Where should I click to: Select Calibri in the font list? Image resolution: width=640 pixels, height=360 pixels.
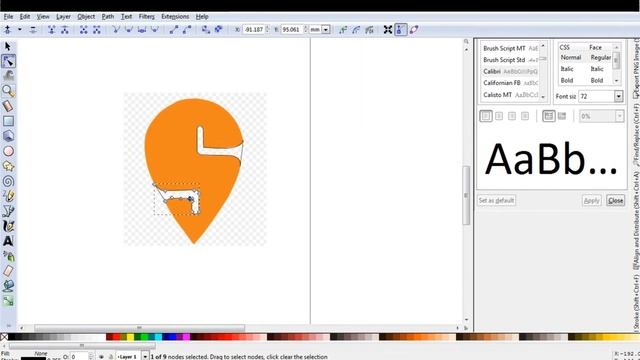510,71
